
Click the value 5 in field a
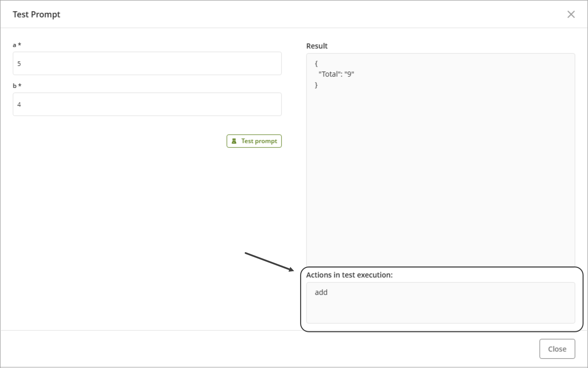pyautogui.click(x=19, y=64)
